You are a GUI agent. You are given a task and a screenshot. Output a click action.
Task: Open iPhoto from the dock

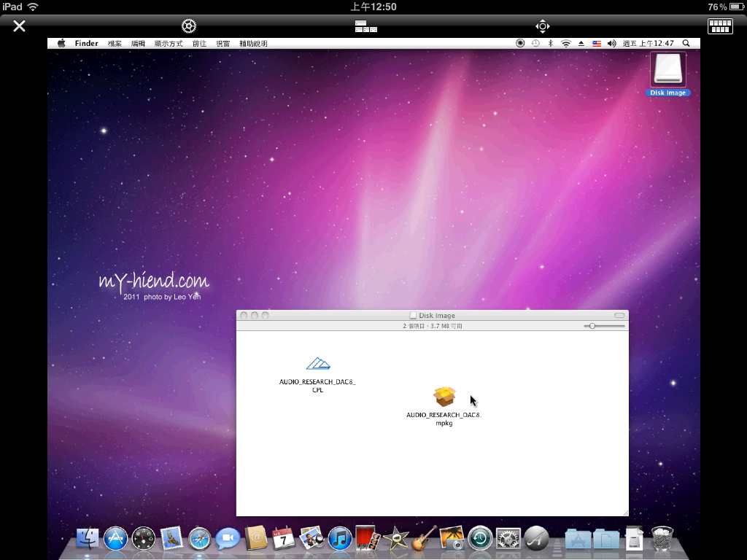coord(452,539)
